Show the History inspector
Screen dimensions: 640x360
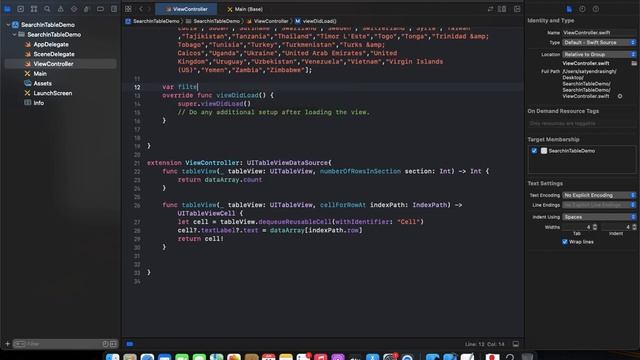[582, 9]
